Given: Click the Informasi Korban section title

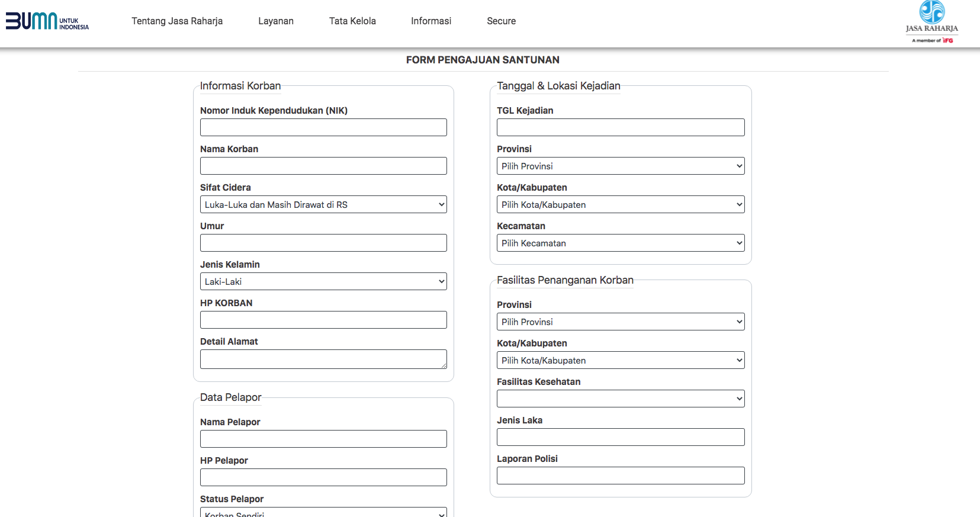Looking at the screenshot, I should point(240,86).
